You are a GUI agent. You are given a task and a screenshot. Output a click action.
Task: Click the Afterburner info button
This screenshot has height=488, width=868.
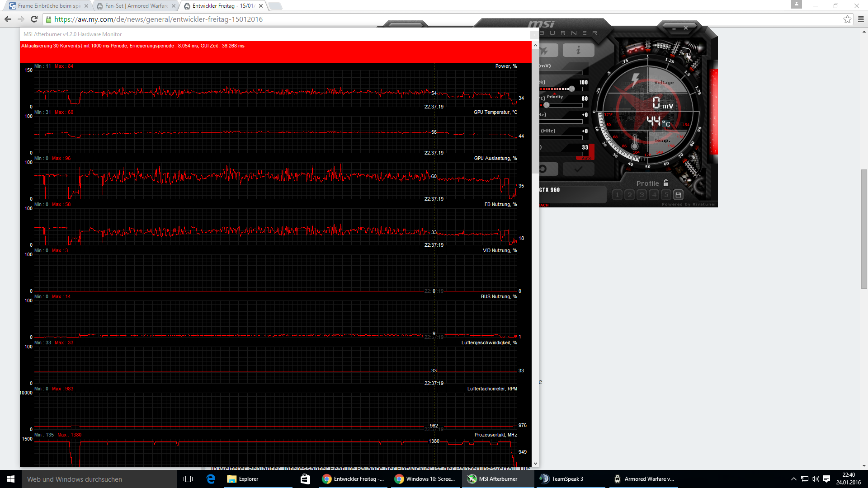578,50
